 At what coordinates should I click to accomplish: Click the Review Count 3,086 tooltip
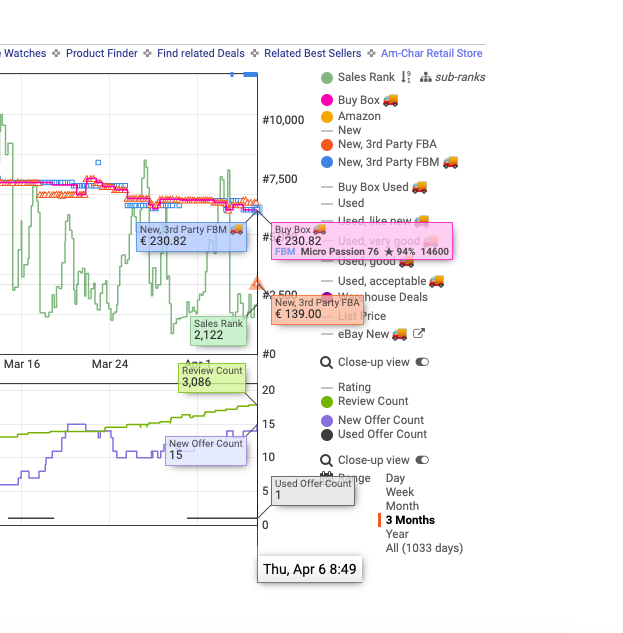[x=212, y=377]
